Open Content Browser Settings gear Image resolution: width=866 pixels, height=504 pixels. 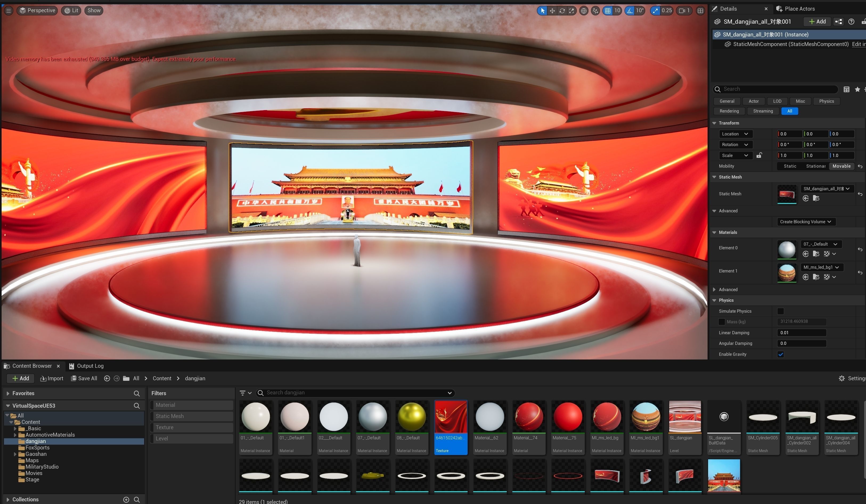tap(842, 378)
